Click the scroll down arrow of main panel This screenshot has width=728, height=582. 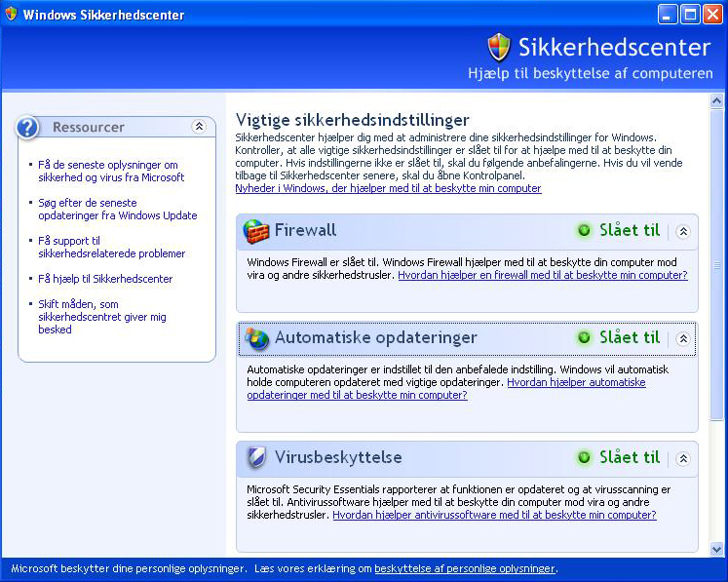717,549
